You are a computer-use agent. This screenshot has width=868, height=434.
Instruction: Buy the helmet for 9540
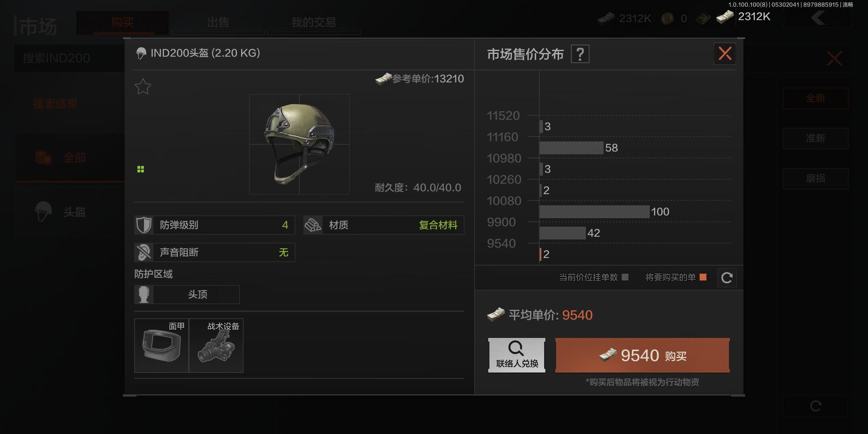(x=643, y=355)
